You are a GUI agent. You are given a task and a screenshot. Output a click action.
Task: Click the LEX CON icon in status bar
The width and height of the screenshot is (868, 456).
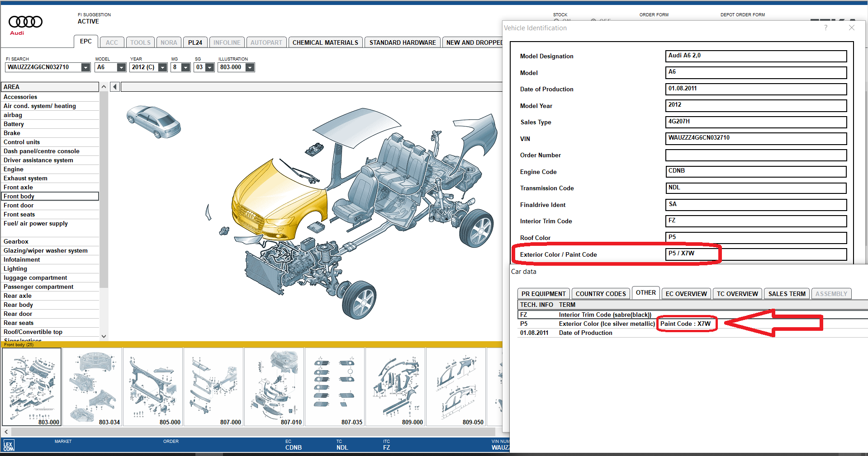[9, 445]
